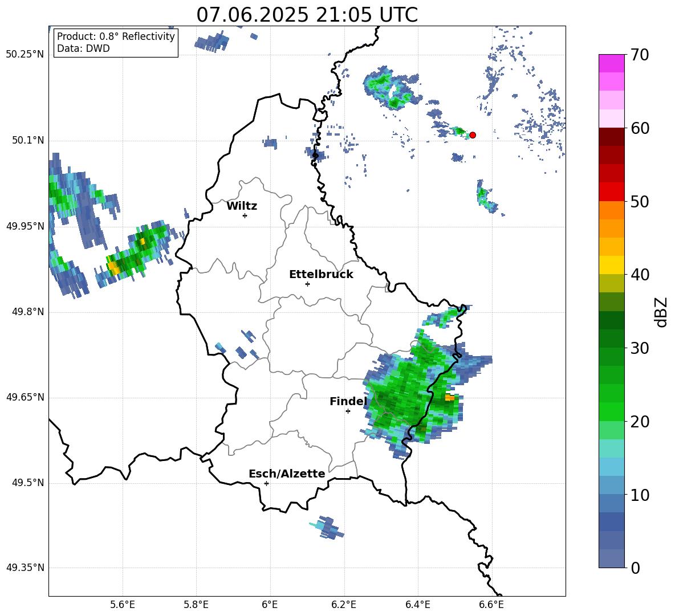Click the dBZ colorbar axis label

pos(661,312)
